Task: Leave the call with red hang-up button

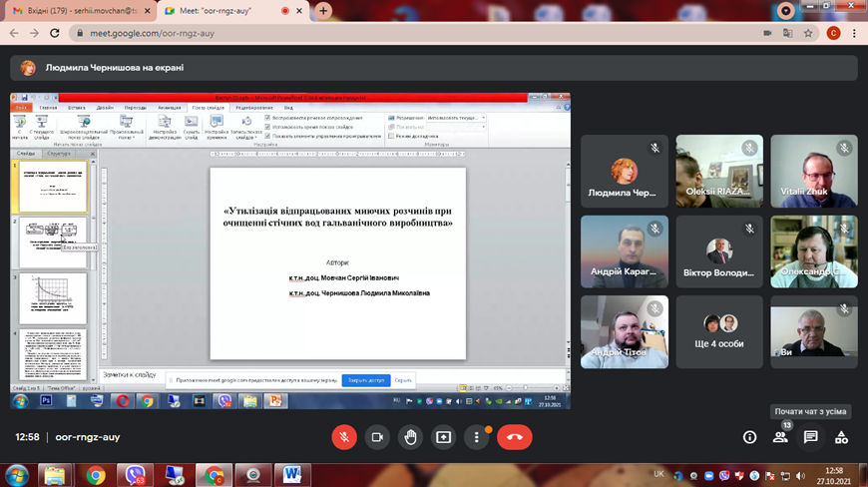Action: pos(514,437)
